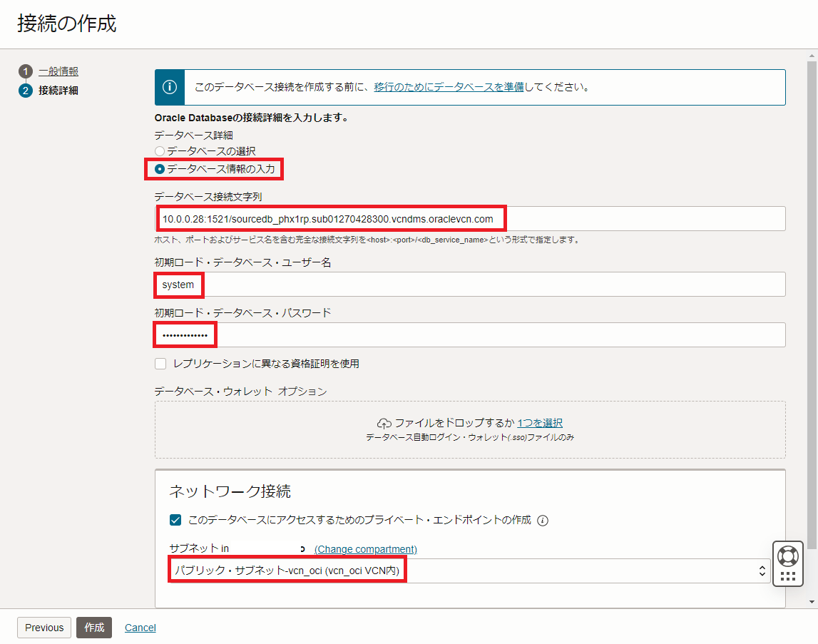This screenshot has width=818, height=644.
Task: Open the Change compartment link
Action: pyautogui.click(x=365, y=549)
